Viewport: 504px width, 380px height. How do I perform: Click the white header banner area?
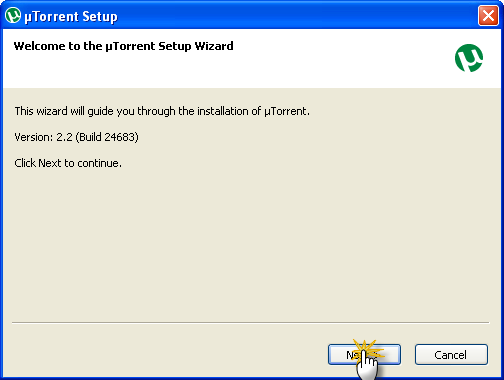coord(252,58)
